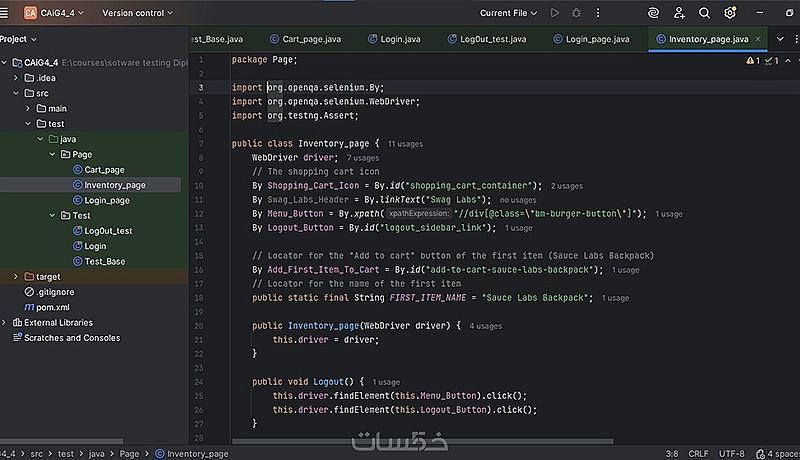Expand External Libraries node
The image size is (800, 460).
[5, 323]
